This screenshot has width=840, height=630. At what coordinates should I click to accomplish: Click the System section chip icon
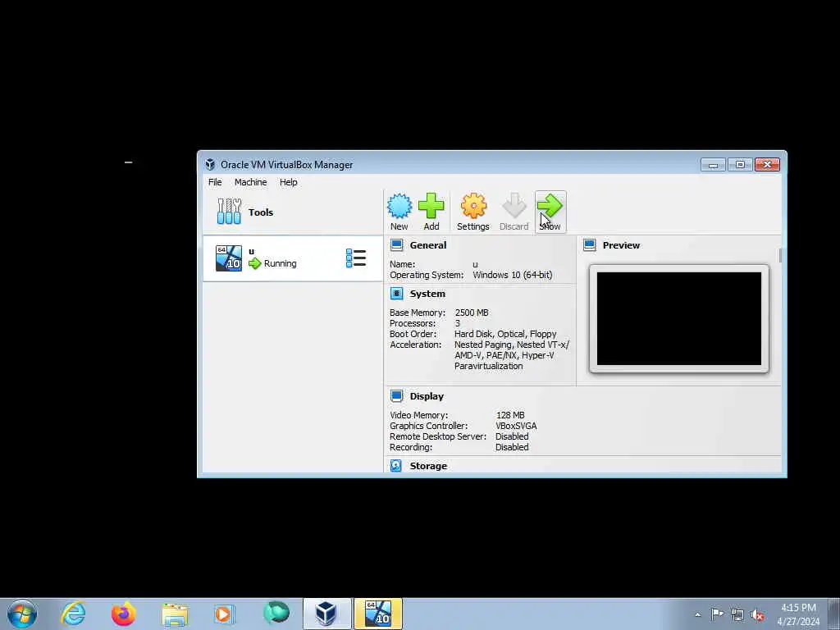tap(396, 294)
